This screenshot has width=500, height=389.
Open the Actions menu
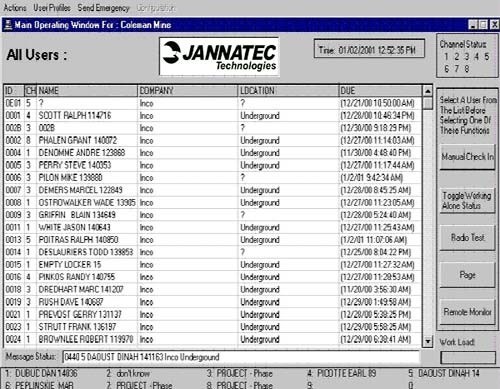point(15,8)
